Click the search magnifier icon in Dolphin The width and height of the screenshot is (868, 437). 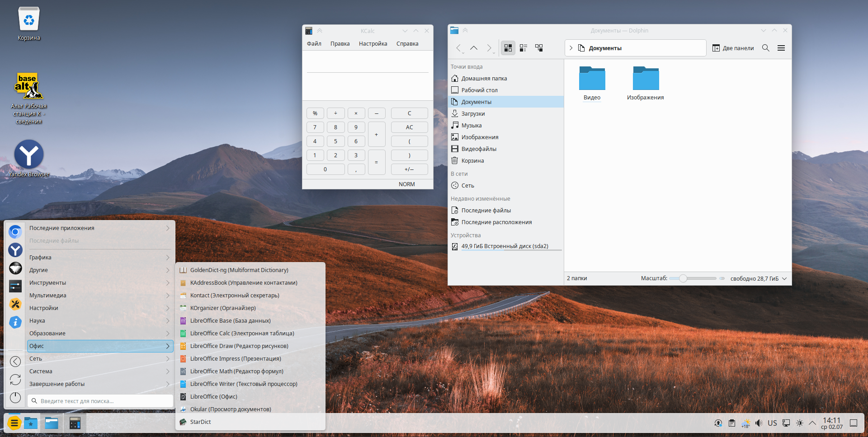tap(765, 48)
